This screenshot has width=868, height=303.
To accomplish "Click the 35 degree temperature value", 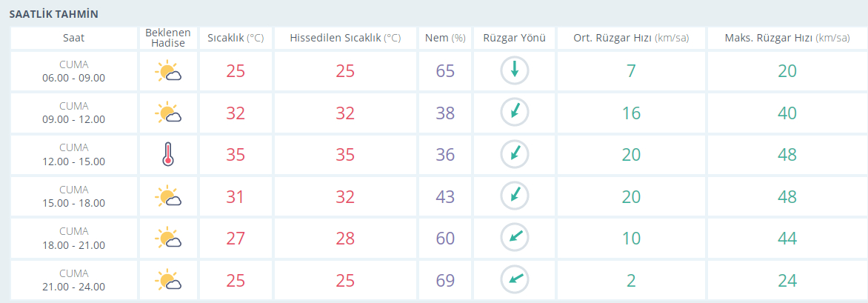I will (236, 155).
